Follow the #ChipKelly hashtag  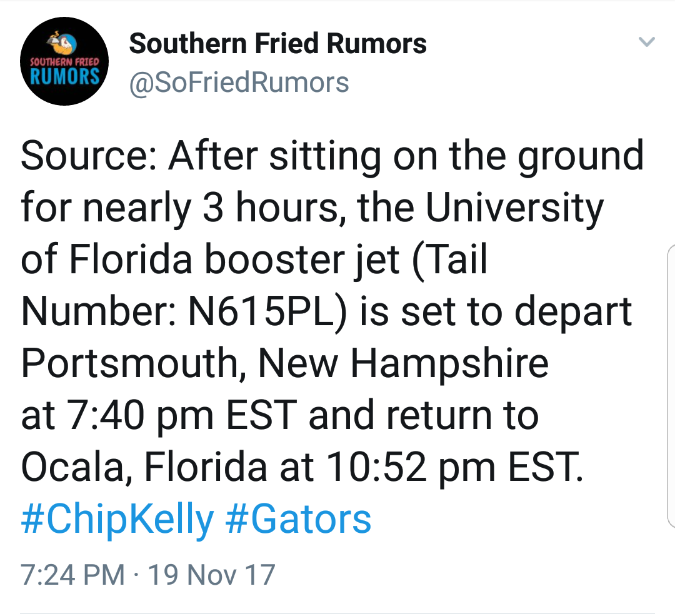click(117, 519)
